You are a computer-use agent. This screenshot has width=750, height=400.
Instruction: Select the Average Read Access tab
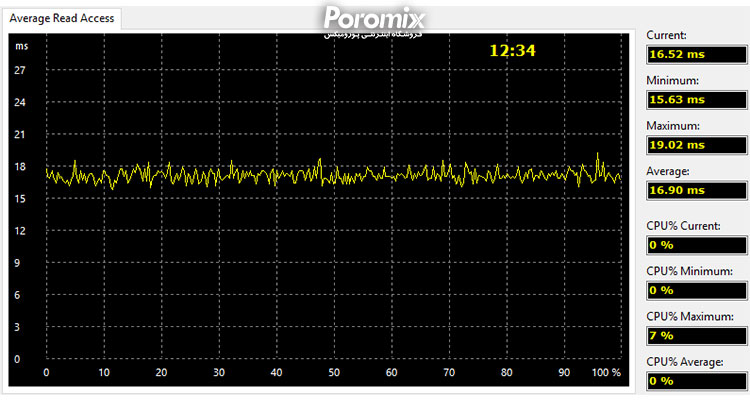[62, 19]
